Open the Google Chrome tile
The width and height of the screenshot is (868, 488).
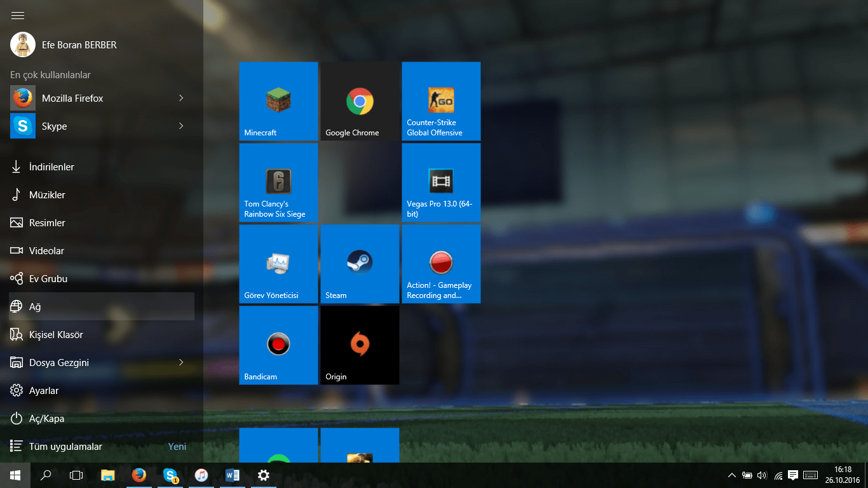tap(359, 100)
